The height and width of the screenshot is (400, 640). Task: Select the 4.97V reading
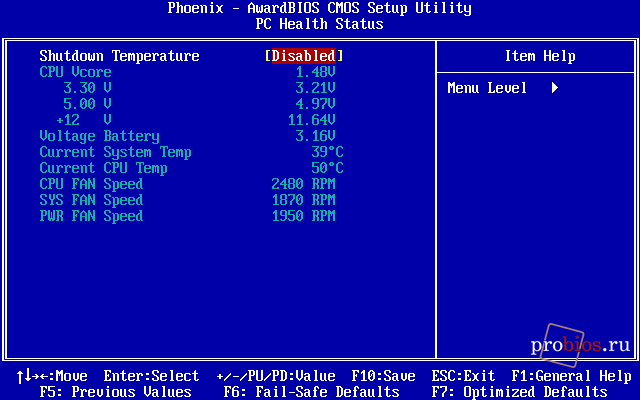[315, 104]
